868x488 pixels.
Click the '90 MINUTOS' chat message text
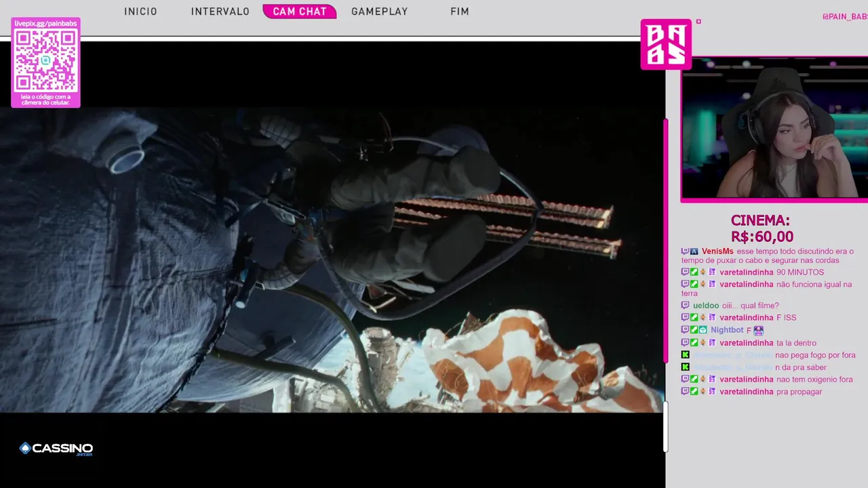[800, 272]
